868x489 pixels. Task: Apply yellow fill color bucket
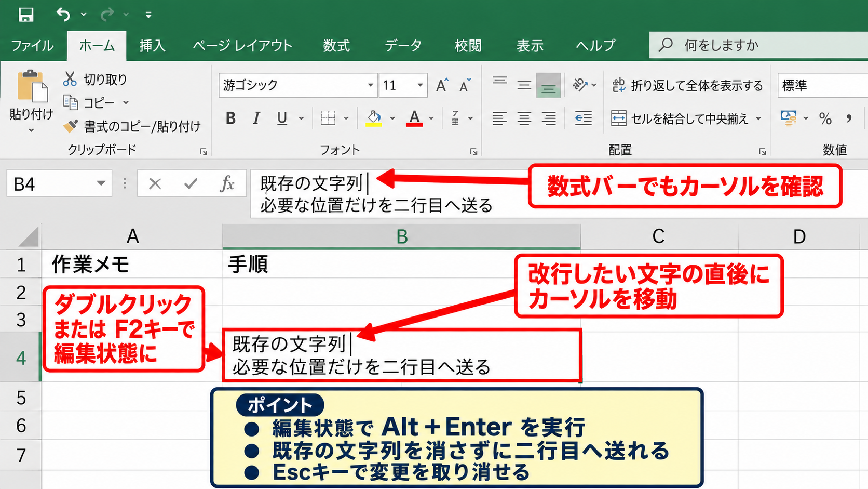[374, 118]
